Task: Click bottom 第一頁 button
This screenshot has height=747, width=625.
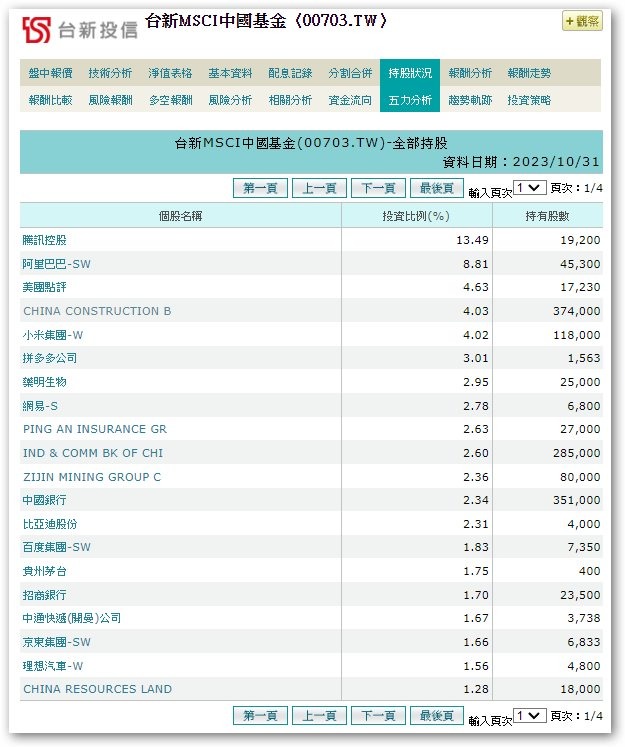Action: [x=260, y=716]
